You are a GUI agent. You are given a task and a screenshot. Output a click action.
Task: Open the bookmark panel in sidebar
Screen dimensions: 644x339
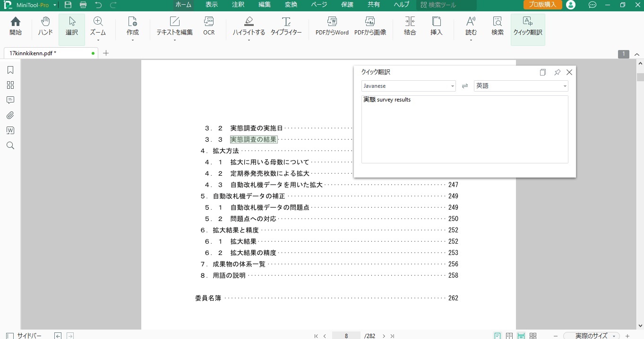click(x=10, y=70)
